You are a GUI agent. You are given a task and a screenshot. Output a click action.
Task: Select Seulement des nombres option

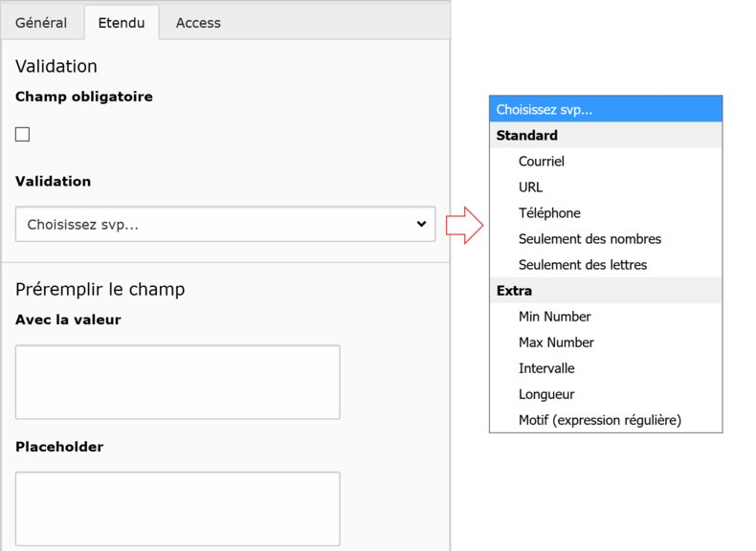coord(589,239)
